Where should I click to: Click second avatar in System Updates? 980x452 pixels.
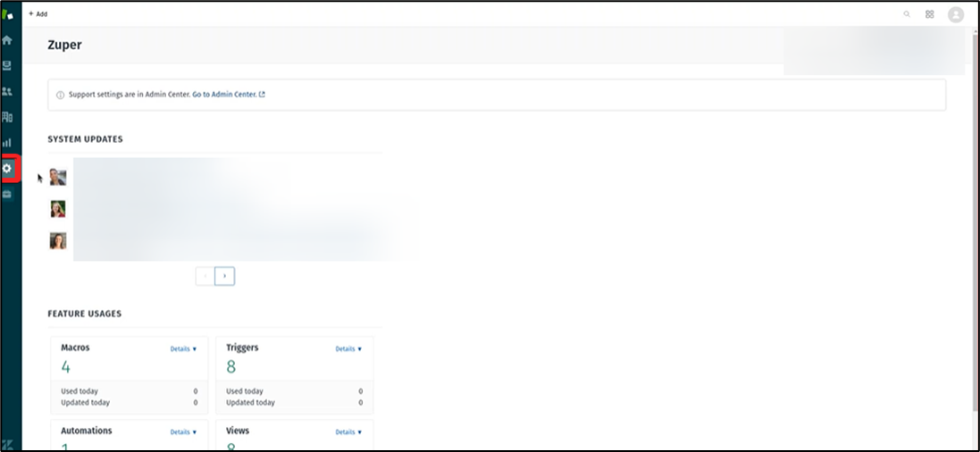point(58,209)
